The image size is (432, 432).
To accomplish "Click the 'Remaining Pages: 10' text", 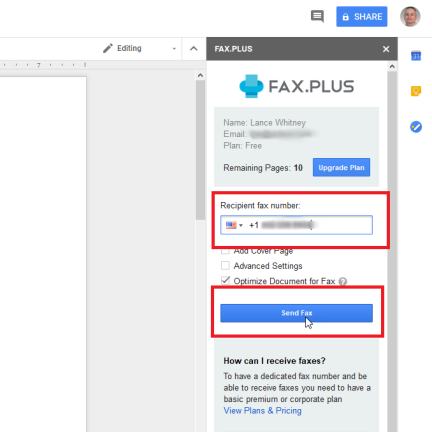I will (263, 168).
